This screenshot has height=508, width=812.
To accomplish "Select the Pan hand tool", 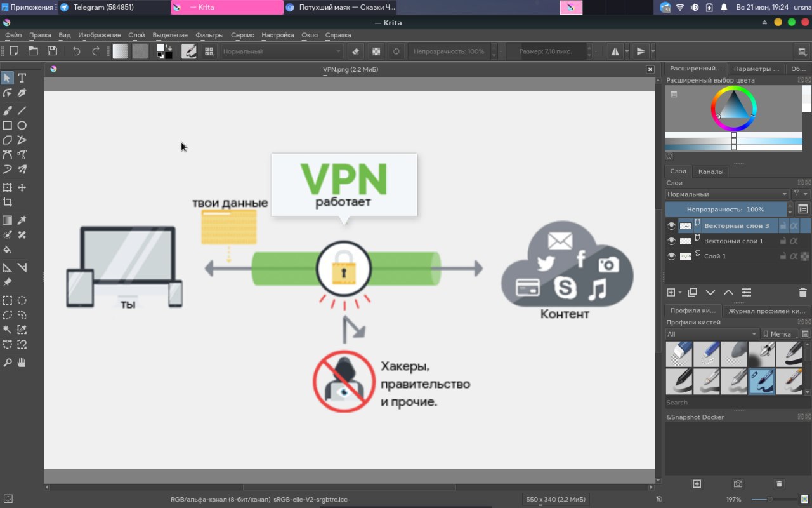I will pyautogui.click(x=22, y=362).
